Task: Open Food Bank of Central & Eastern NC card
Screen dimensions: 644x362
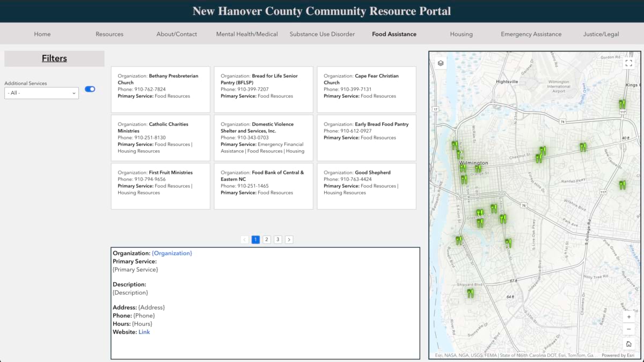Action: pos(264,186)
